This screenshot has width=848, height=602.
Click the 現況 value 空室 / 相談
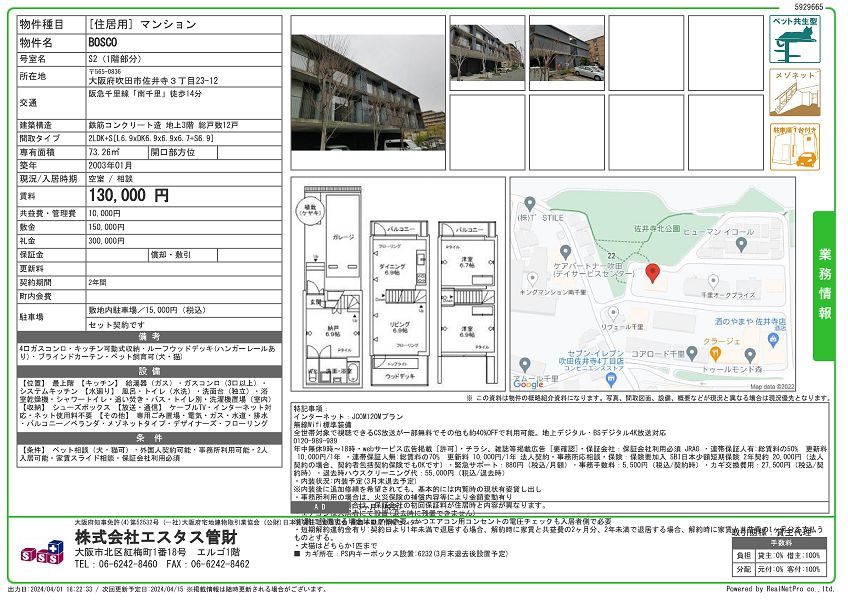pyautogui.click(x=110, y=179)
